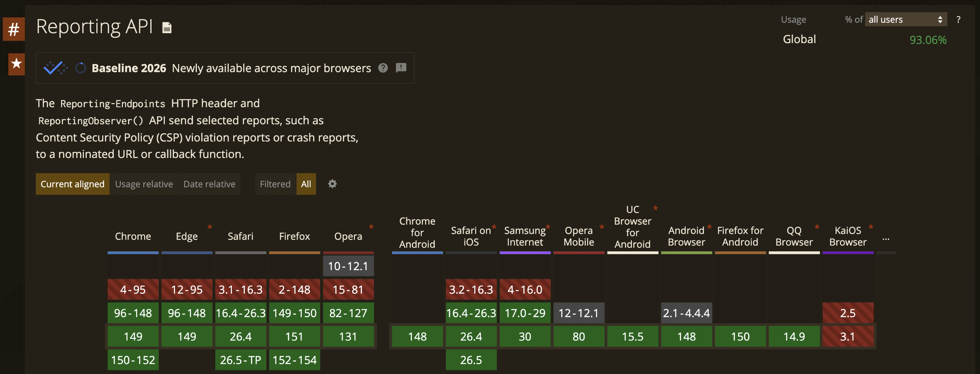Click Safari on iOS 26.5 cell
Viewport: 980px width, 374px height.
[471, 360]
